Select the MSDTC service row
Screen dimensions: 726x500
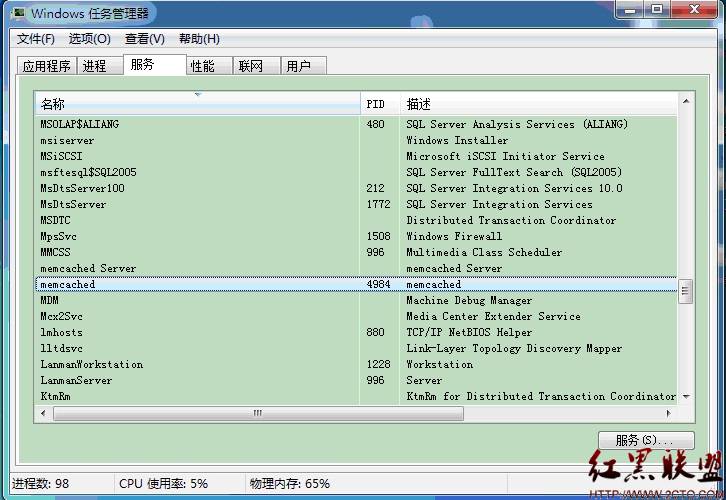tap(356, 220)
